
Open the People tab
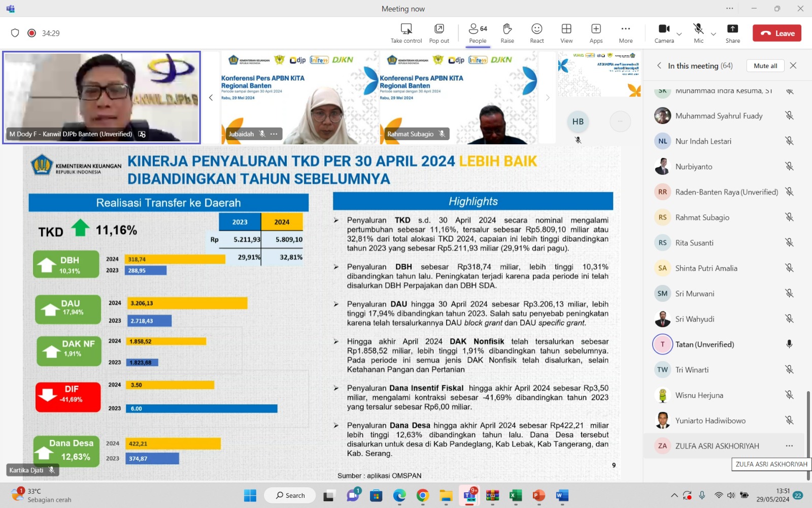tap(478, 33)
